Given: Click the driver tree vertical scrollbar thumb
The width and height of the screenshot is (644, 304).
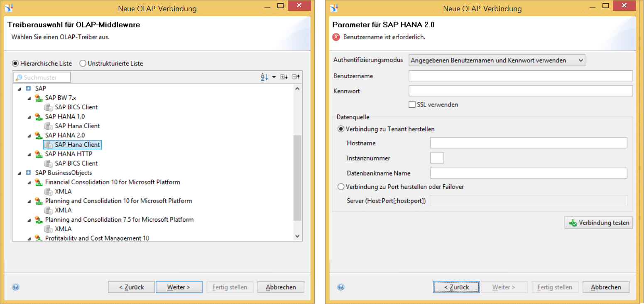Looking at the screenshot, I should (x=297, y=178).
